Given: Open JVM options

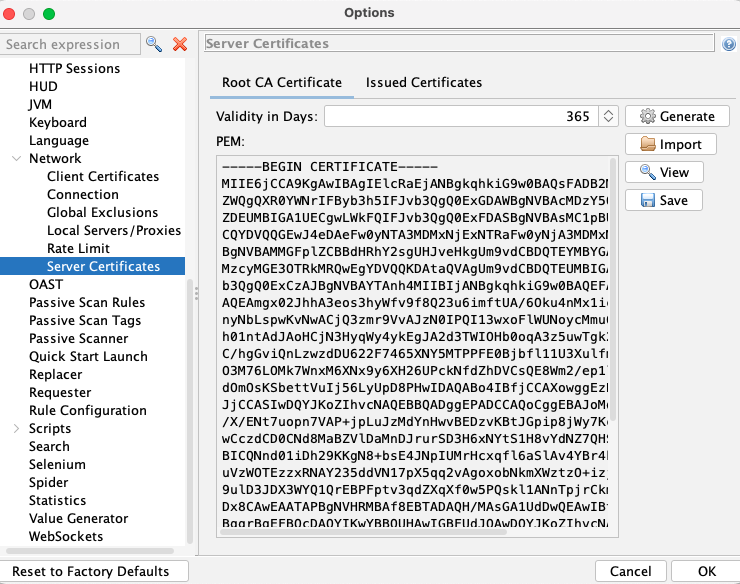Looking at the screenshot, I should point(40,104).
